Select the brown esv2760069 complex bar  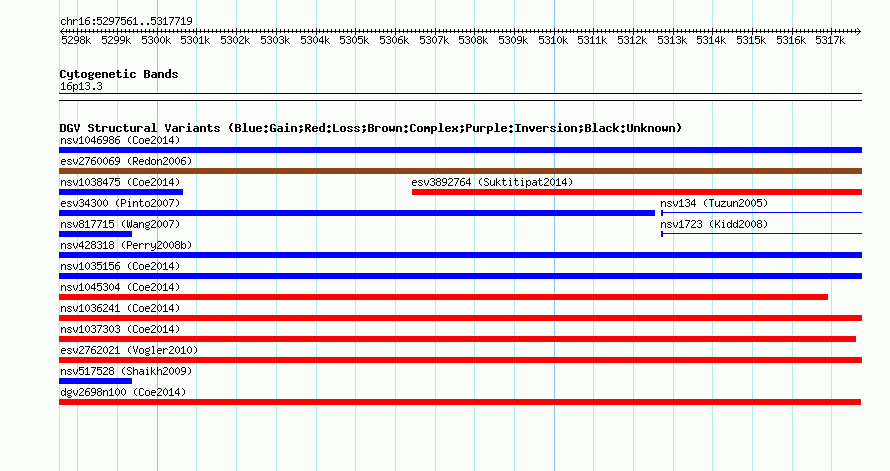[x=460, y=171]
